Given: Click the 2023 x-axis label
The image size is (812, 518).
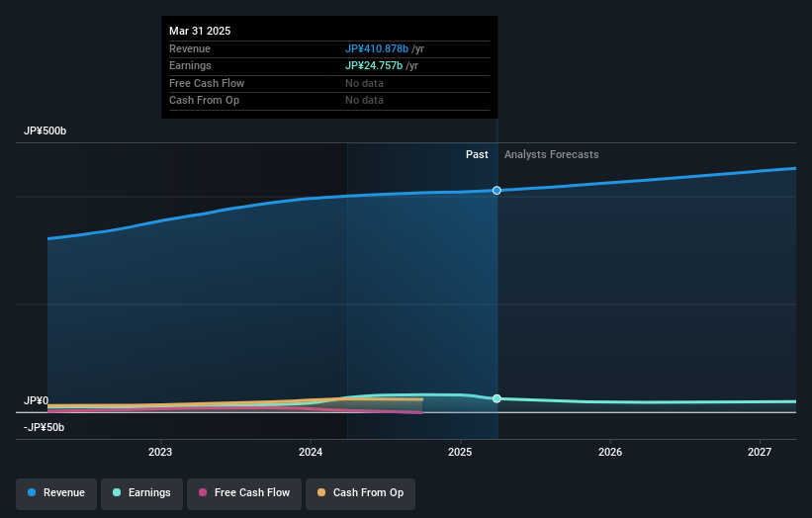Looking at the screenshot, I should tap(160, 453).
